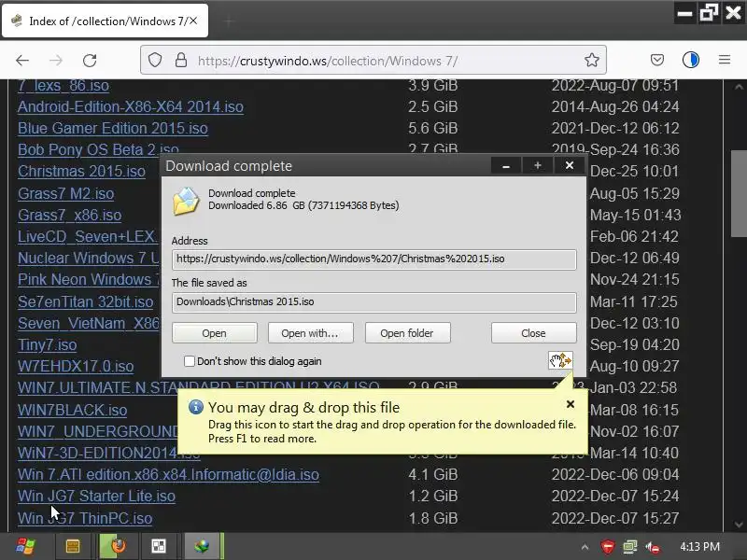This screenshot has width=747, height=560.
Task: Open Grass7_x86.iso link
Action: click(69, 215)
